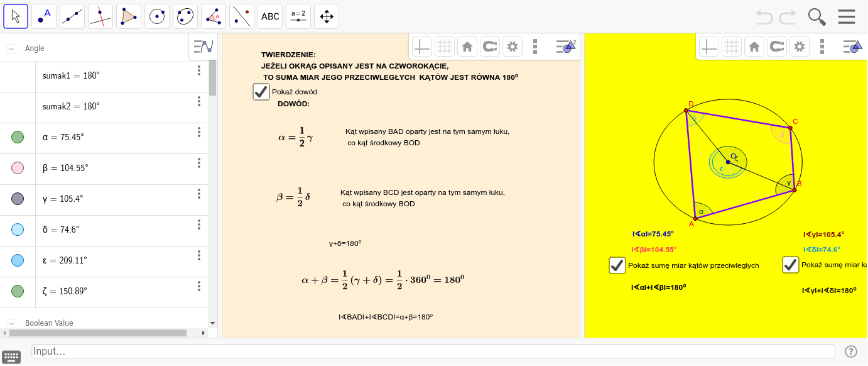This screenshot has height=366, width=868.
Task: Open the search magnifier
Action: click(816, 16)
